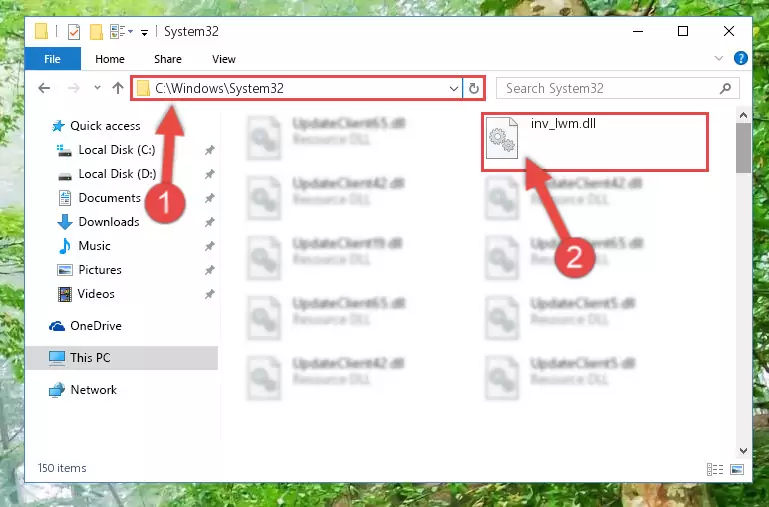Open the recent locations dropdown arrow
The image size is (769, 507).
(97, 88)
